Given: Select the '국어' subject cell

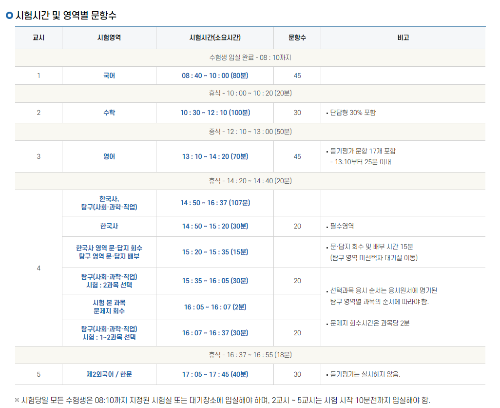Looking at the screenshot, I should [109, 76].
